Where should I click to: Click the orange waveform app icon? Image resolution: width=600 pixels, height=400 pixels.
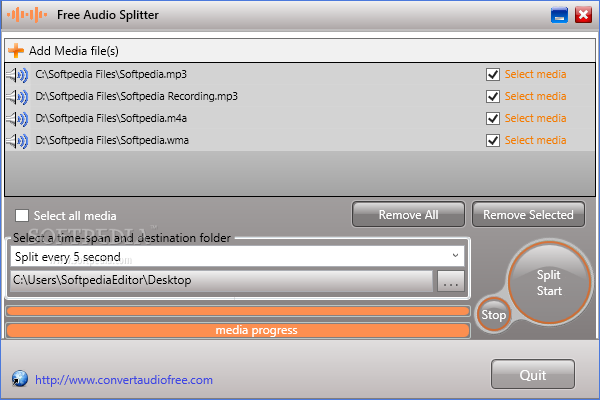tap(27, 15)
